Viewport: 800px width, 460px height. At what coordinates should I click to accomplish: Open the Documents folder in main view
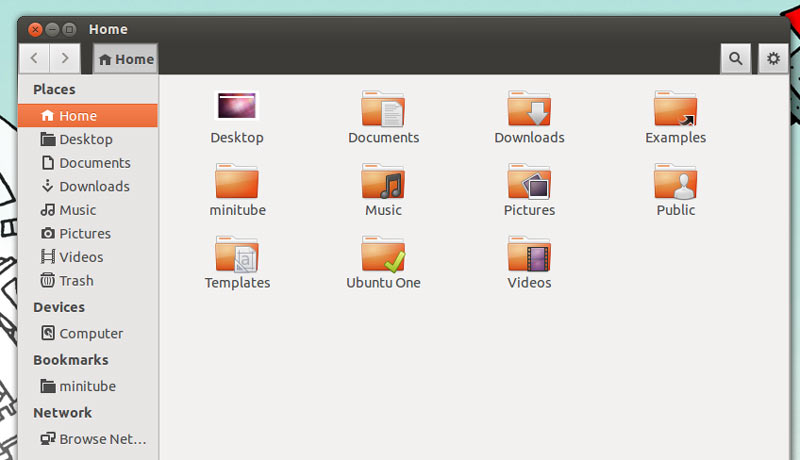pyautogui.click(x=383, y=110)
